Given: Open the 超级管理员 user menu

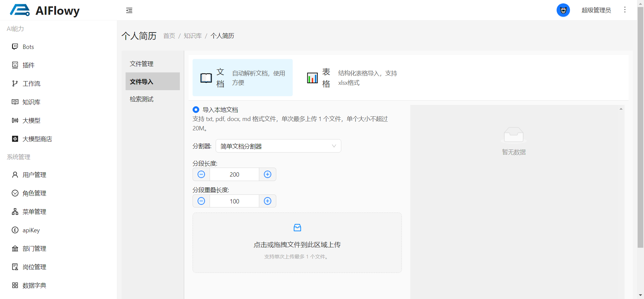Looking at the screenshot, I should (596, 10).
